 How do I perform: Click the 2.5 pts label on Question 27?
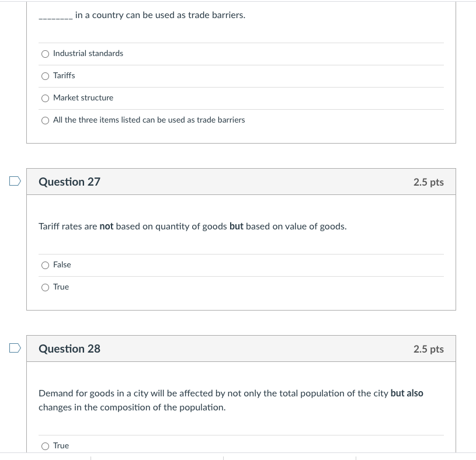pos(428,182)
